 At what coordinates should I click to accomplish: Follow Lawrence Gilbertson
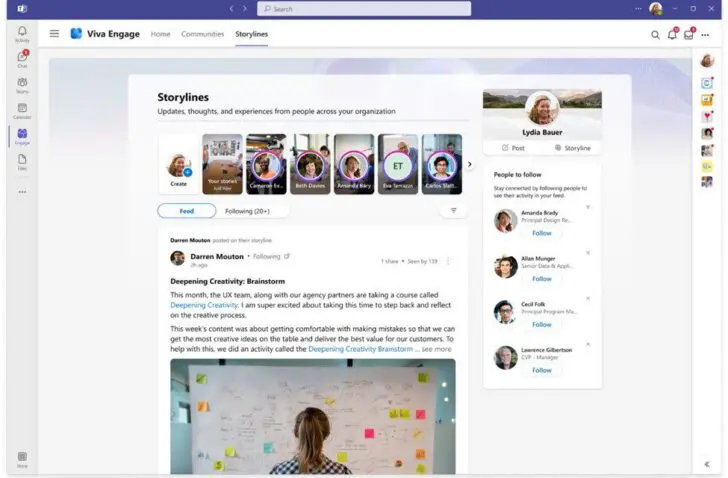(x=541, y=370)
